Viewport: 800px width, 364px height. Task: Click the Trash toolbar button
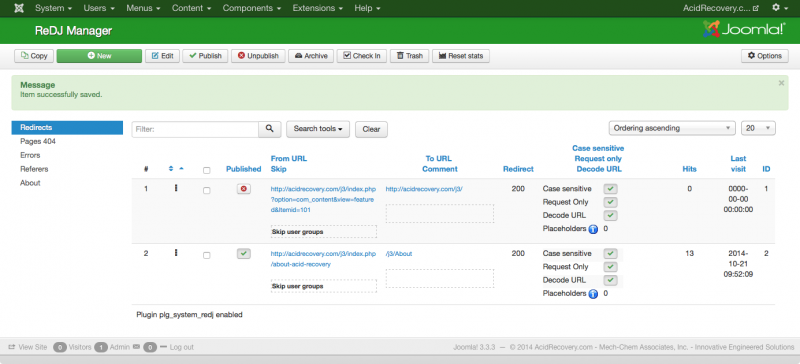point(409,56)
